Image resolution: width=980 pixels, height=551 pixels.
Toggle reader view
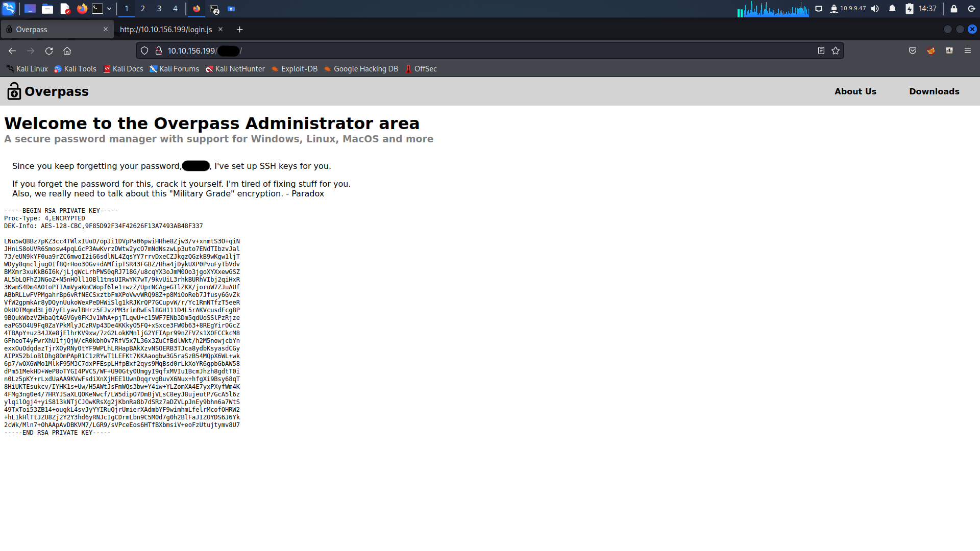coord(821,51)
